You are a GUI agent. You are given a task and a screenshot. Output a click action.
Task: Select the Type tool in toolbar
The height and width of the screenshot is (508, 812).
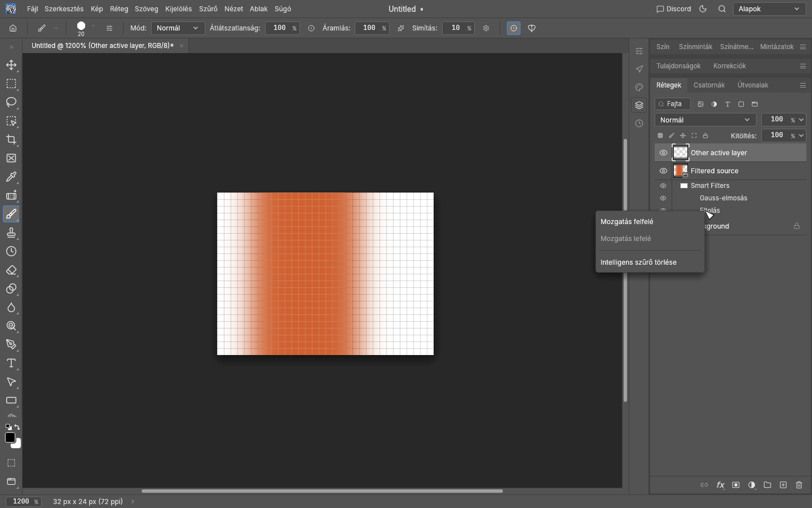[x=11, y=363]
